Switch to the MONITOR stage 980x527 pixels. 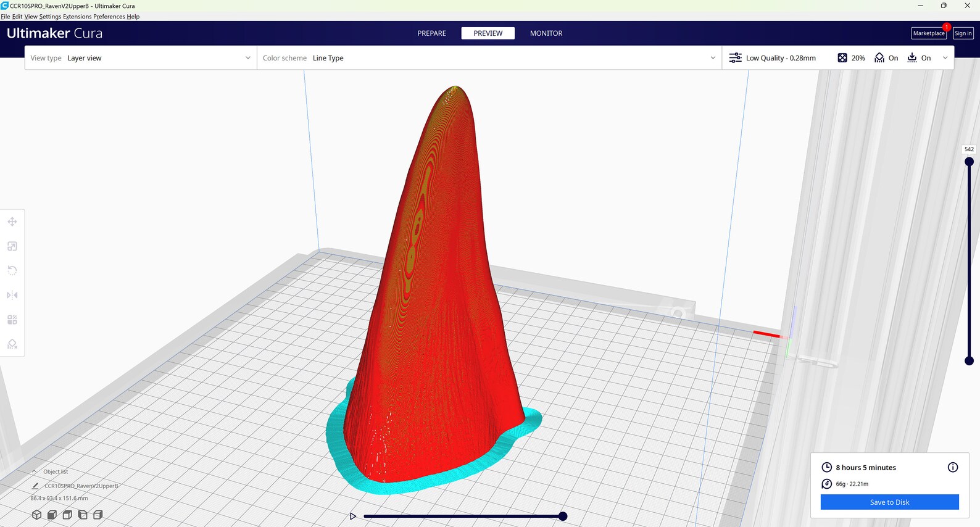coord(546,33)
